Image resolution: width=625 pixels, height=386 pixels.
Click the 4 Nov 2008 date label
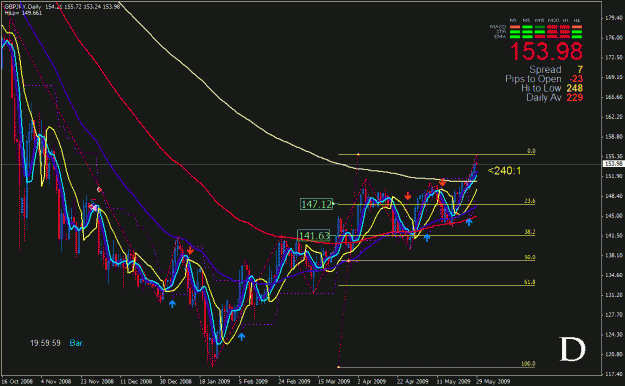point(56,381)
